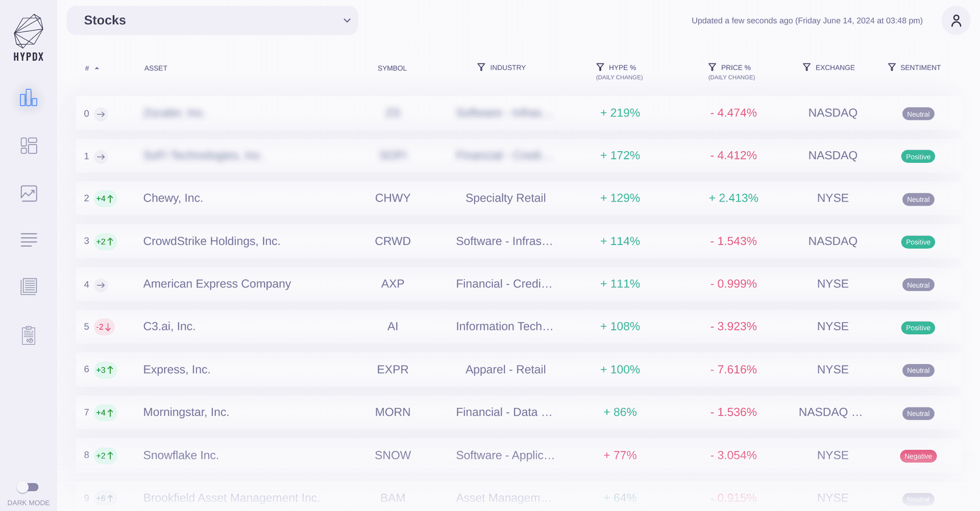Image resolution: width=980 pixels, height=511 pixels.
Task: Open the clipboard report sidebar icon
Action: click(x=29, y=335)
